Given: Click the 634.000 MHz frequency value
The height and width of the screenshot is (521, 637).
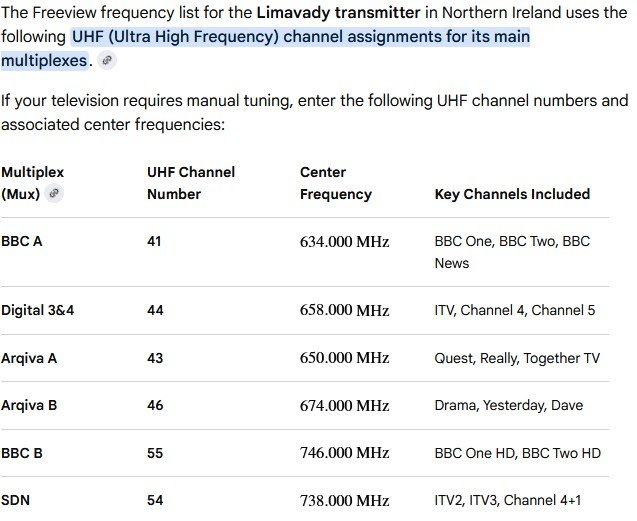Looking at the screenshot, I should pos(344,242).
